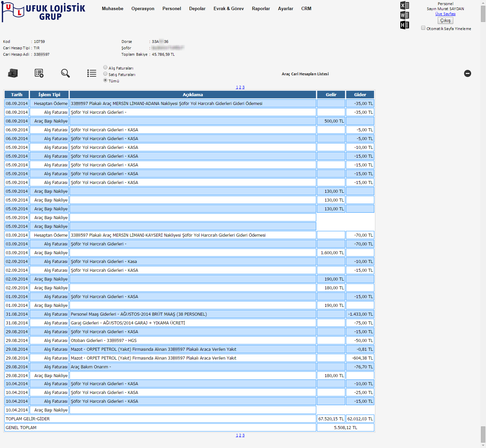Click the GENEL TOPLAM row label
Image resolution: width=486 pixels, height=448 pixels.
(x=21, y=427)
